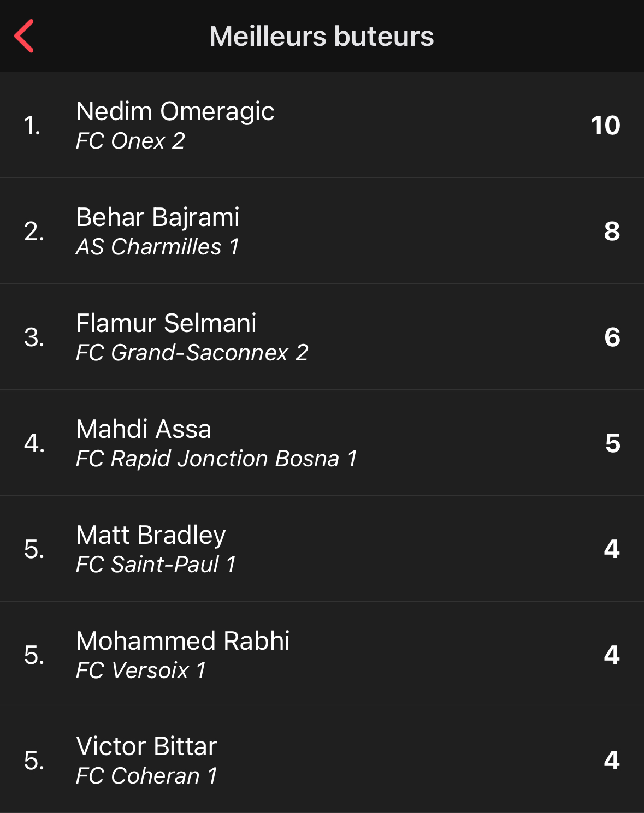Screen dimensions: 644x813
Task: Tap the FC Onex 2 team name
Action: [x=131, y=141]
